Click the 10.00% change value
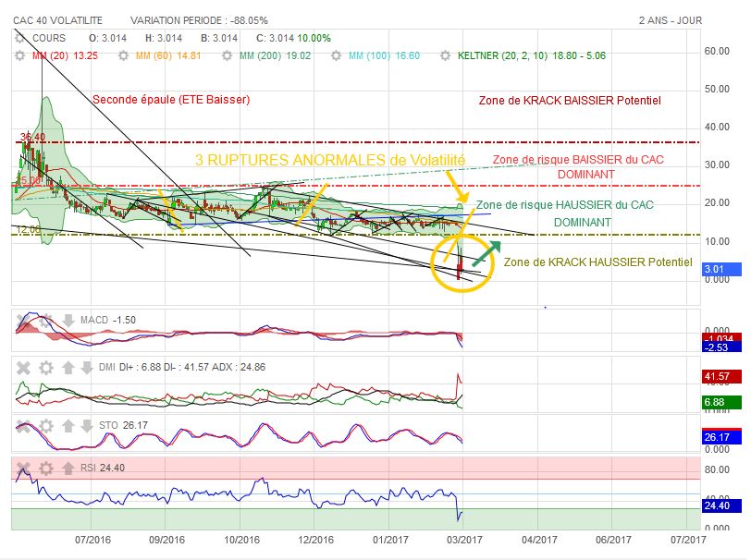 click(x=314, y=38)
